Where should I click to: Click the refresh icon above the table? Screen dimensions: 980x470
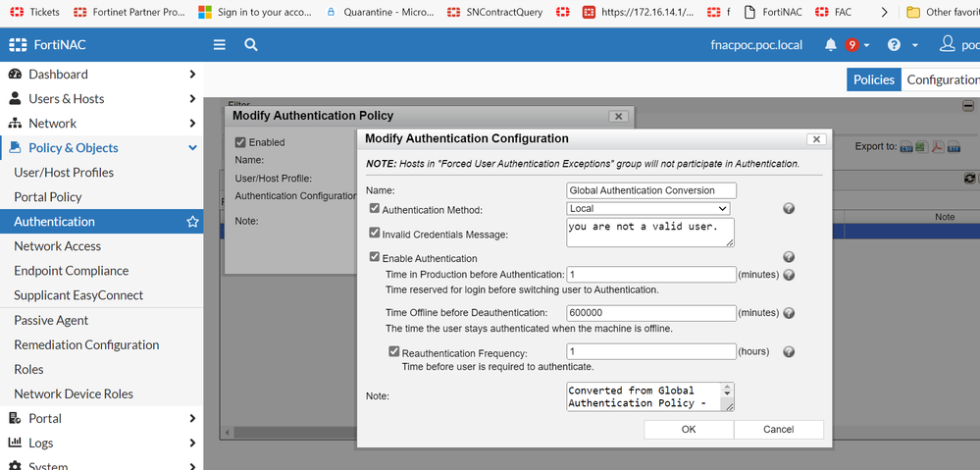[x=969, y=178]
